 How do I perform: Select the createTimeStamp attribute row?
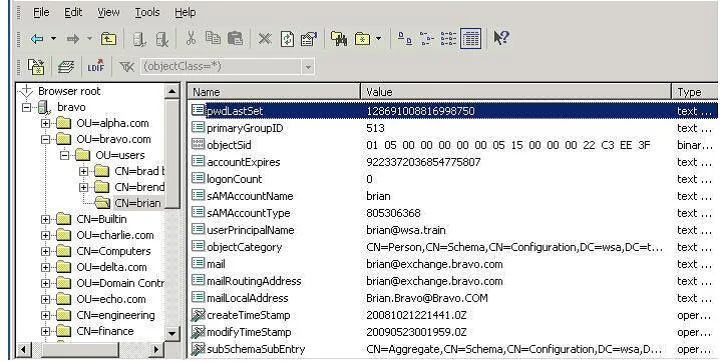click(453, 315)
